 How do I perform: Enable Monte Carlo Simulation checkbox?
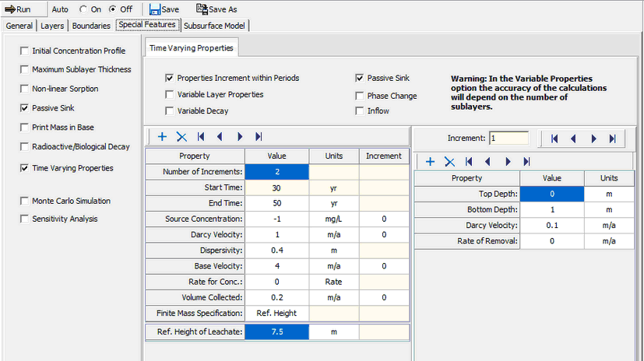(x=25, y=201)
